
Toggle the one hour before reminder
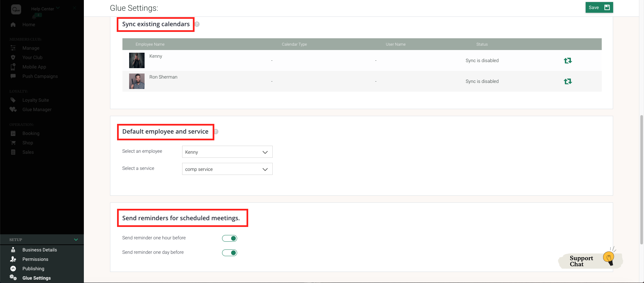point(229,238)
